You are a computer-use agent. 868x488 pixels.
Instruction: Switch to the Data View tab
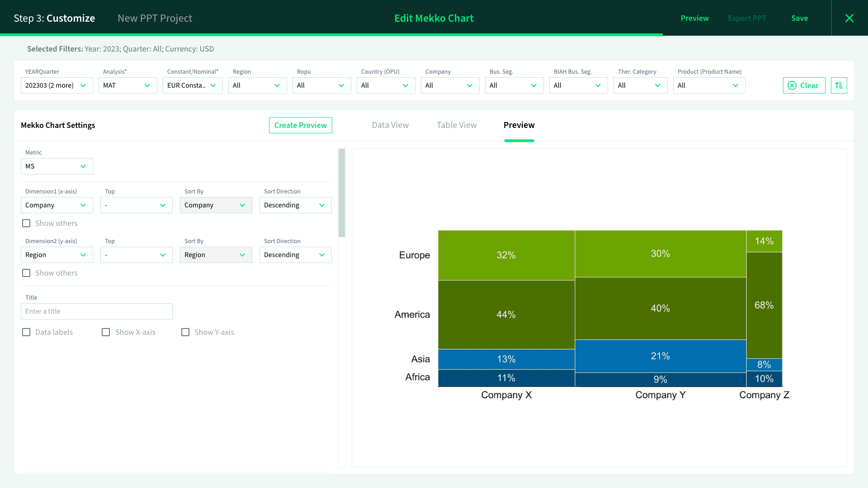click(x=390, y=125)
